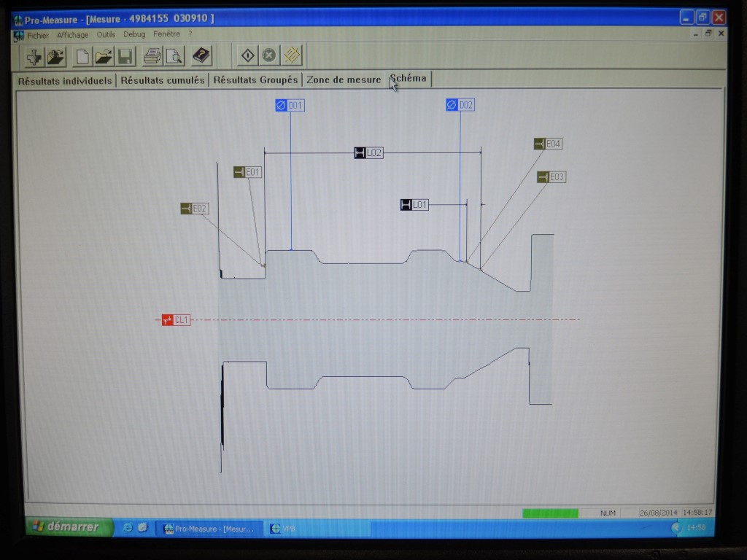The image size is (747, 560).
Task: Select the L02 length label
Action: click(x=368, y=153)
